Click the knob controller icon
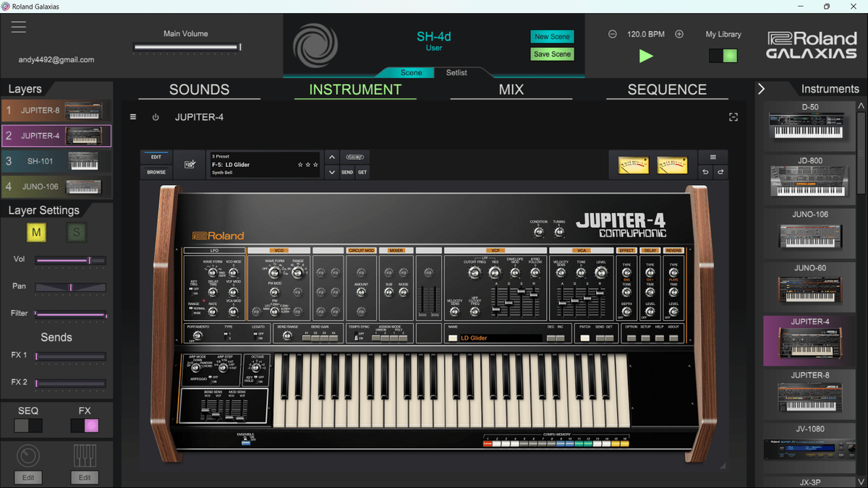This screenshot has width=868, height=488. tap(28, 456)
